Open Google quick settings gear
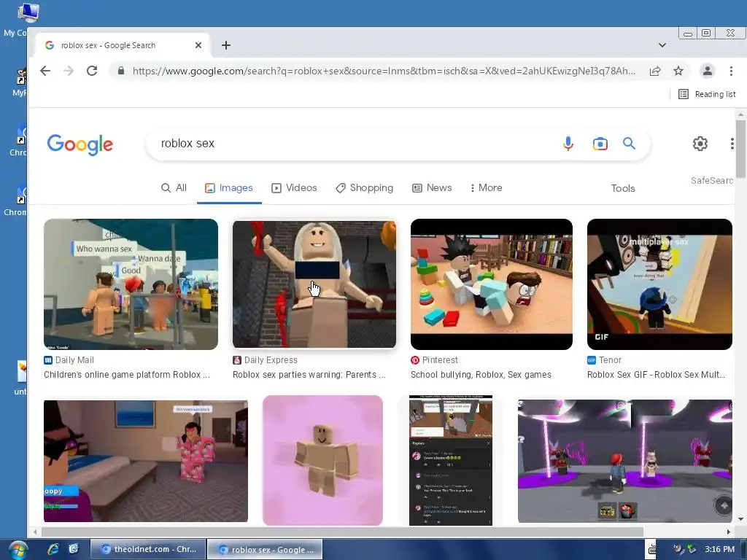Image resolution: width=747 pixels, height=560 pixels. pyautogui.click(x=700, y=144)
